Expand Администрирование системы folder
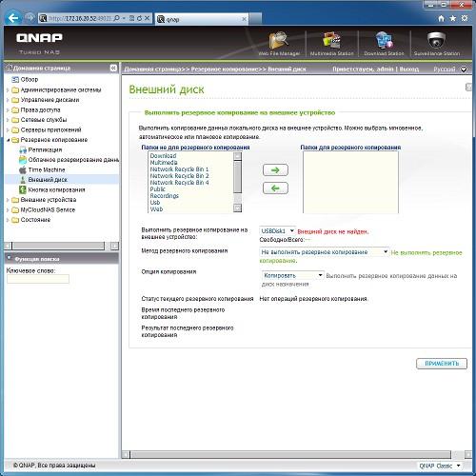Viewport: 476px width, 476px height. [8, 89]
